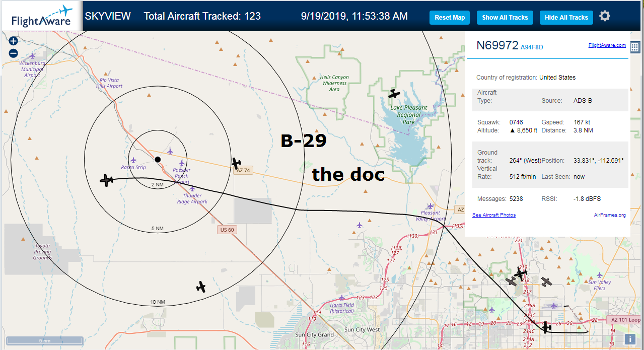Open the map attribution info icon
This screenshot has width=644, height=350.
pos(629,339)
